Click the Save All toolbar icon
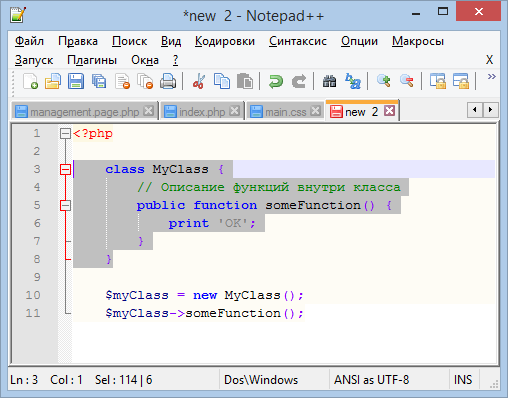 click(x=99, y=81)
